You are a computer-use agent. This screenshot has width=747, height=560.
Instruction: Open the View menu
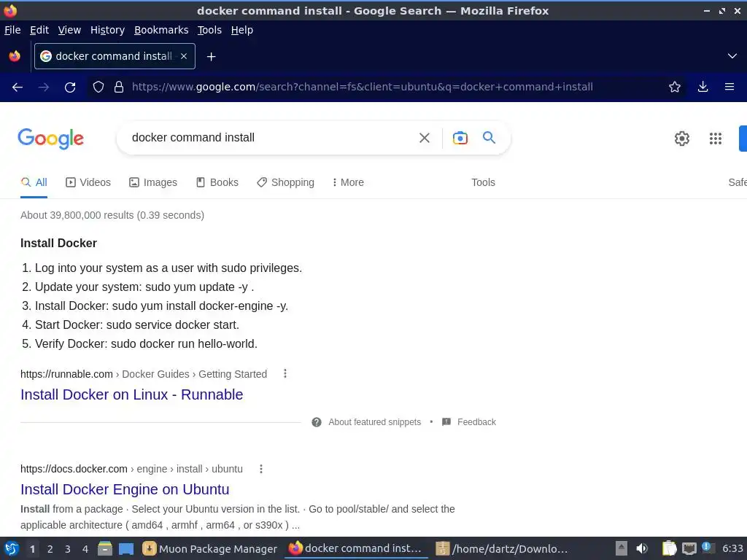click(69, 30)
